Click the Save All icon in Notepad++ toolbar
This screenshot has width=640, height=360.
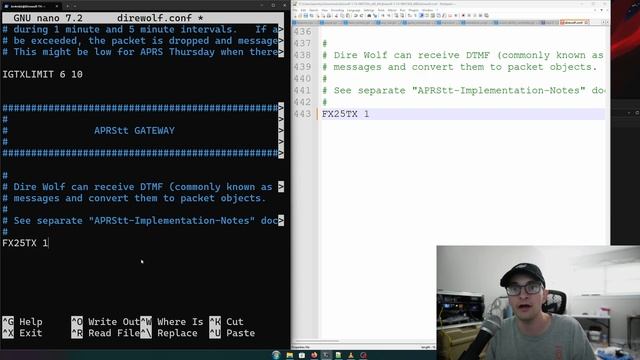pyautogui.click(x=311, y=15)
